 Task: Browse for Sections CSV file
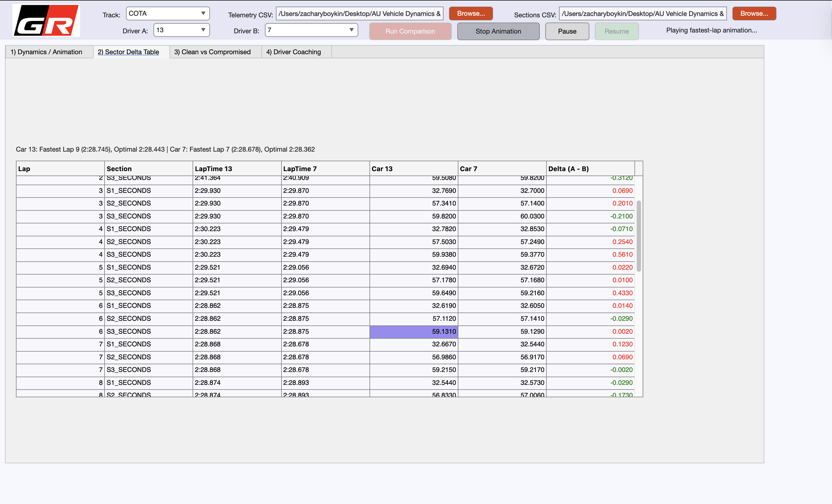tap(754, 13)
